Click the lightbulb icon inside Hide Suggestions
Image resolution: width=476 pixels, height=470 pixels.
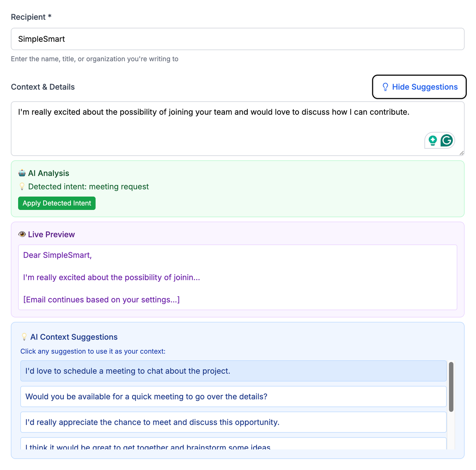pos(385,87)
